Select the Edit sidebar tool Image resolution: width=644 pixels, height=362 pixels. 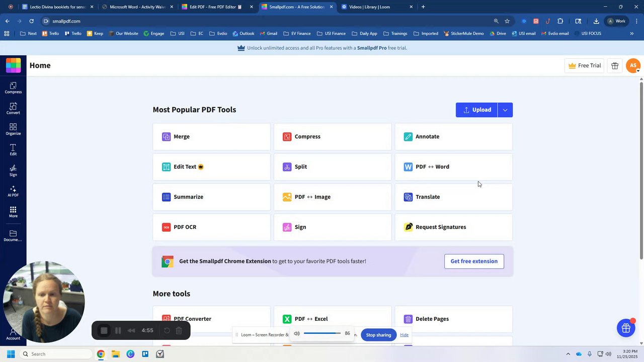pyautogui.click(x=13, y=150)
